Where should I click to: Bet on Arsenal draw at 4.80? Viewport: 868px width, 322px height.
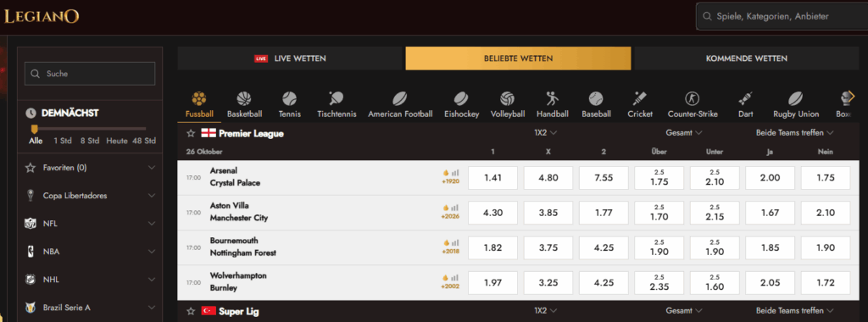[548, 178]
